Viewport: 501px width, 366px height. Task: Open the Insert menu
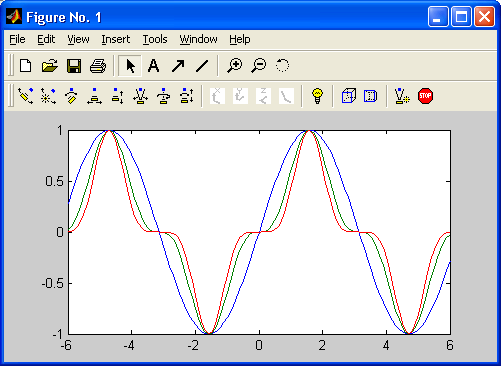pos(116,39)
